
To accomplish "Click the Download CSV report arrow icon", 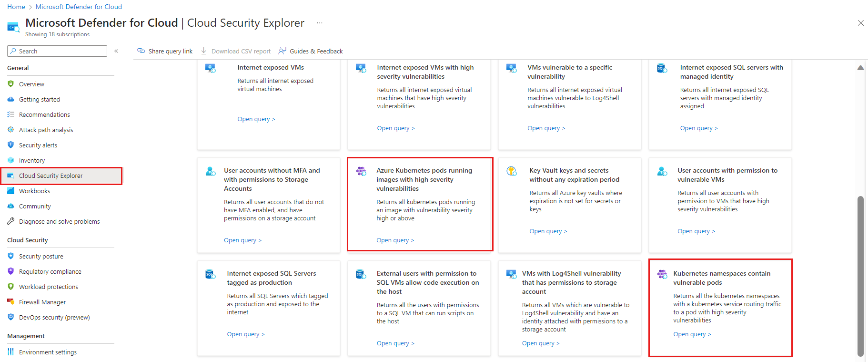I will [204, 51].
